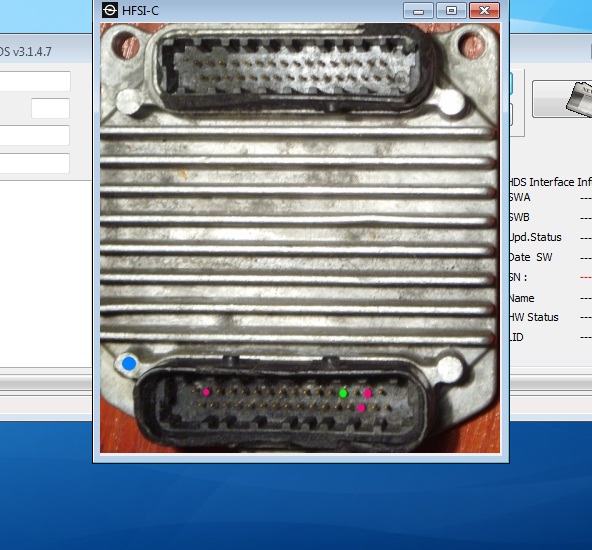Click the pink pin marker beside green dot

coord(368,394)
